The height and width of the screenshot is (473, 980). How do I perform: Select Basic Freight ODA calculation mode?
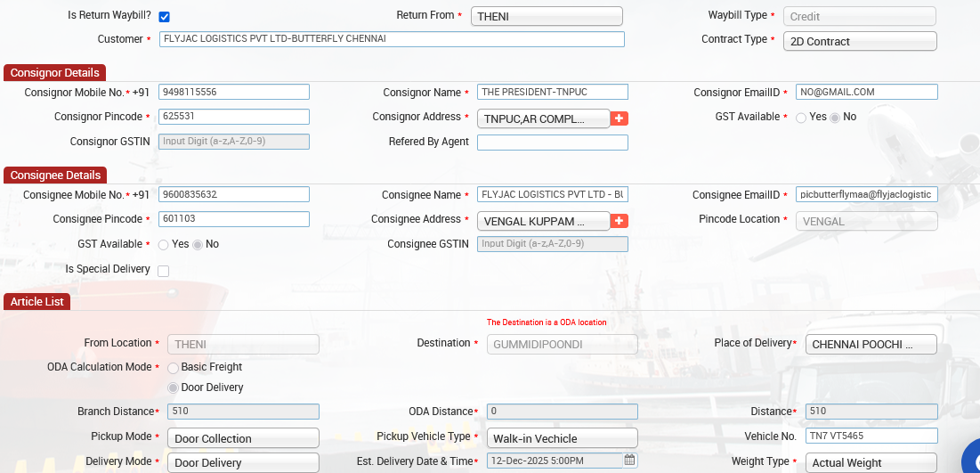[x=174, y=368]
